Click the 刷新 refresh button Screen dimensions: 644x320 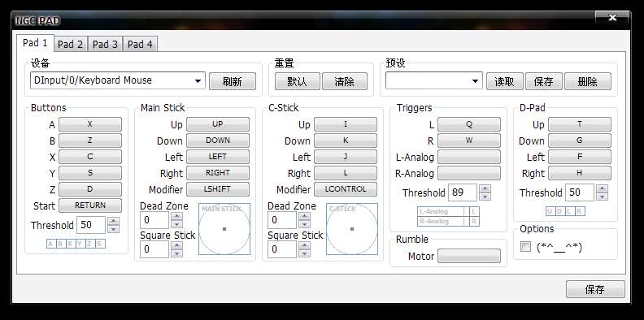coord(232,81)
